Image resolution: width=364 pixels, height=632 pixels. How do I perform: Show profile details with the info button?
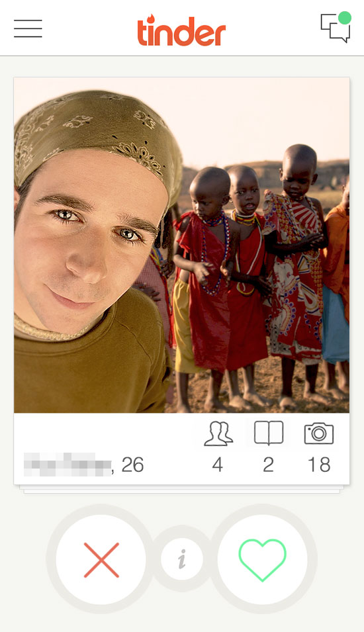coord(182,559)
